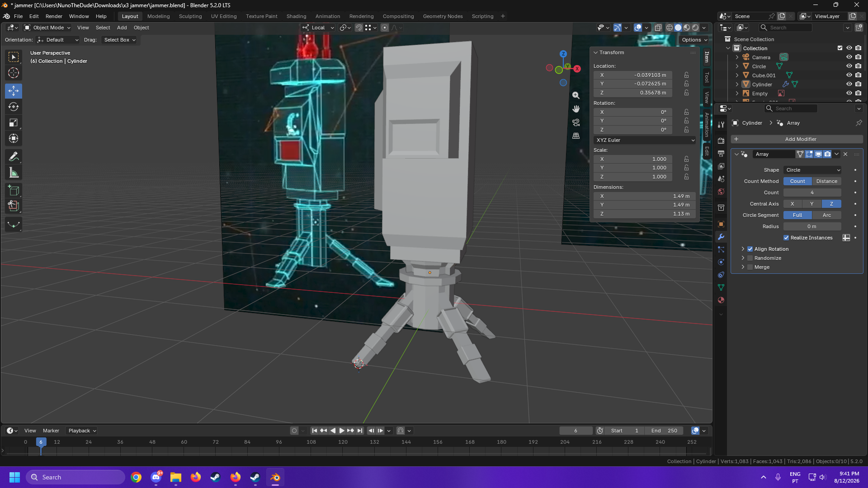Open the World properties tab icon

[721, 192]
